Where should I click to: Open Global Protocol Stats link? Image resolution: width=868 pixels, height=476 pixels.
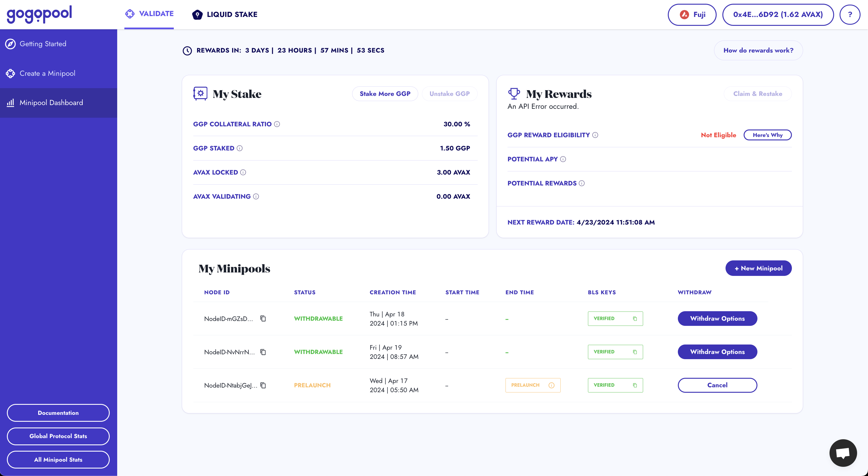(x=58, y=436)
